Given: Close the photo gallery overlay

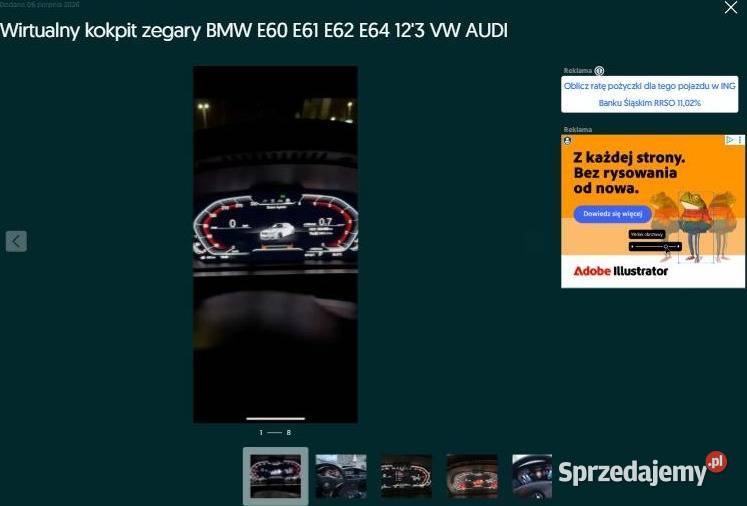Looking at the screenshot, I should [730, 7].
